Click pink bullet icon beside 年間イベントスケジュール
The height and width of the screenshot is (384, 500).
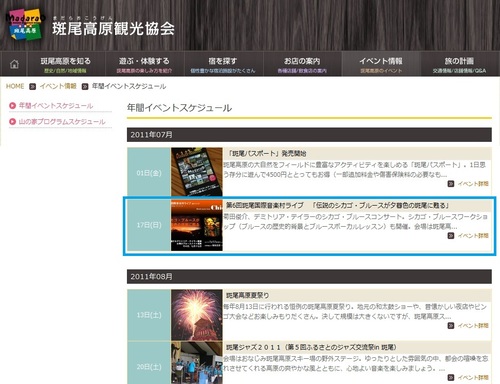tap(13, 106)
